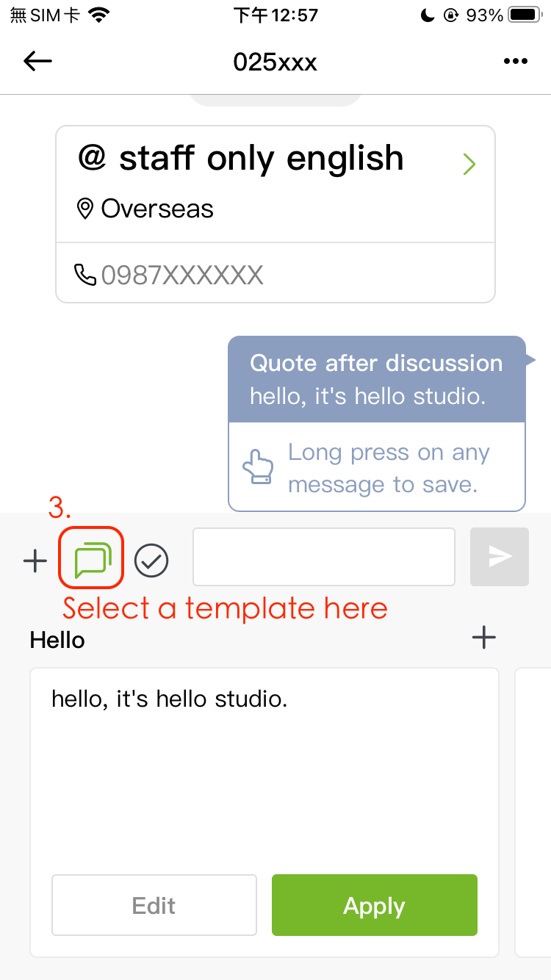Click the Edit template button
551x980 pixels.
pos(154,905)
